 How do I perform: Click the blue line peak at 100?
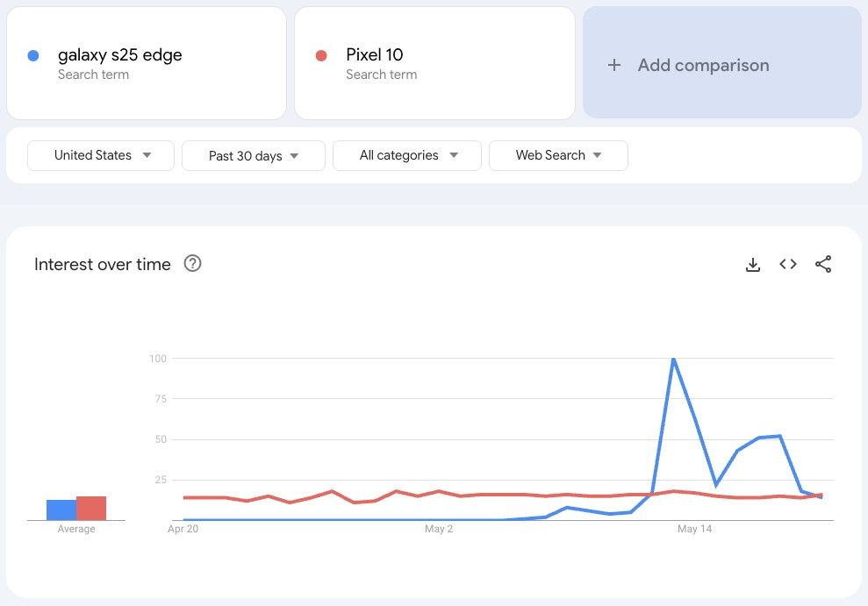coord(673,359)
